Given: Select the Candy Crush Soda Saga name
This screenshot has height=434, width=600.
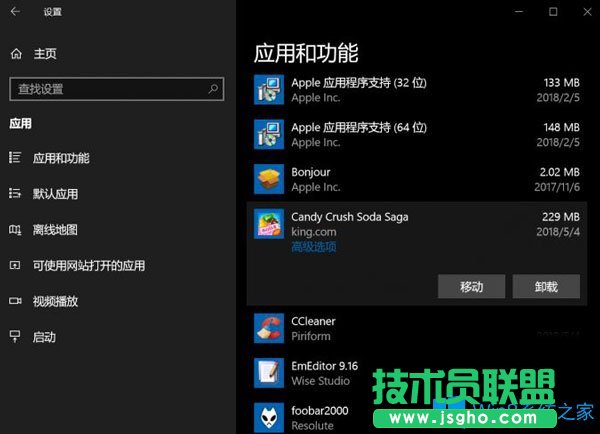Looking at the screenshot, I should 350,217.
